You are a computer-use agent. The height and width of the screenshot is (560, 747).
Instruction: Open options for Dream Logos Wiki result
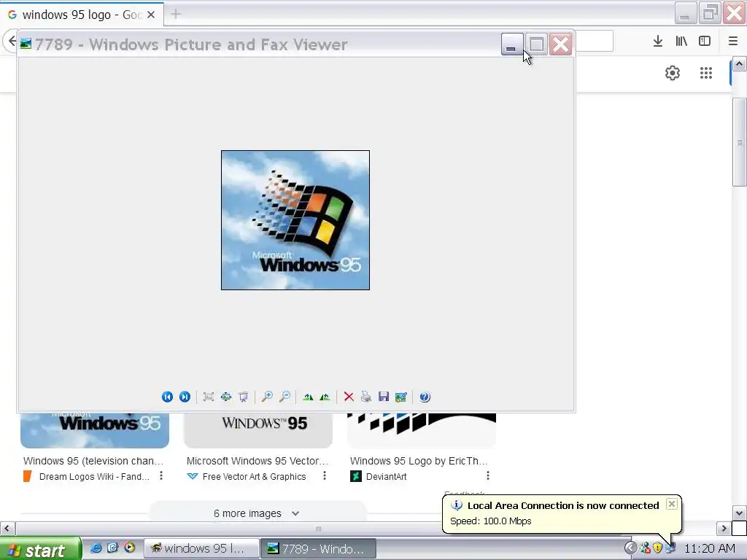click(x=161, y=475)
